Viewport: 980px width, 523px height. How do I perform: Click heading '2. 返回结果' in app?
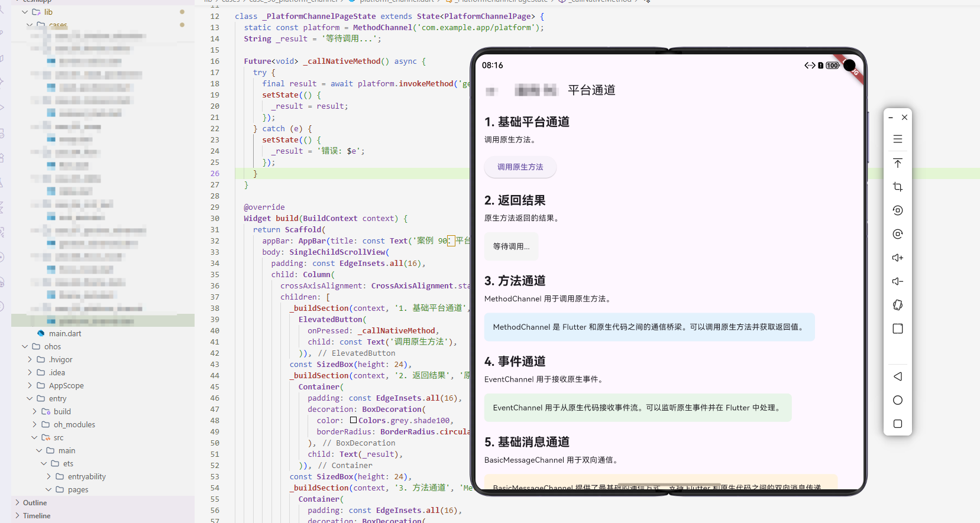pyautogui.click(x=515, y=200)
